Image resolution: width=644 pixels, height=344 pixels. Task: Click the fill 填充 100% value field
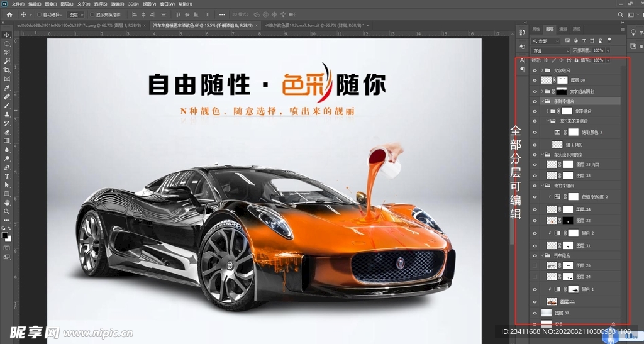point(598,60)
